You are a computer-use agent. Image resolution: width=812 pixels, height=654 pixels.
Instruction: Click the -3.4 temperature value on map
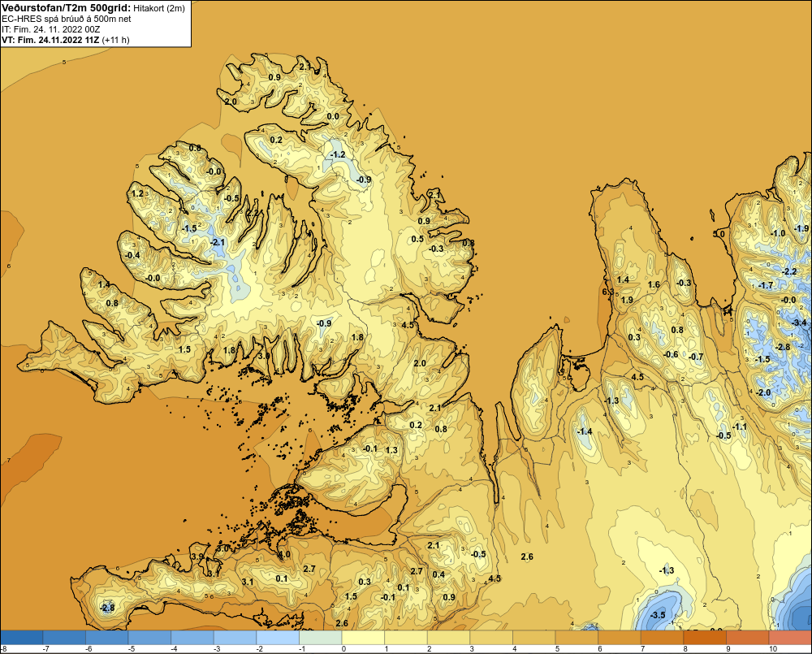point(800,323)
